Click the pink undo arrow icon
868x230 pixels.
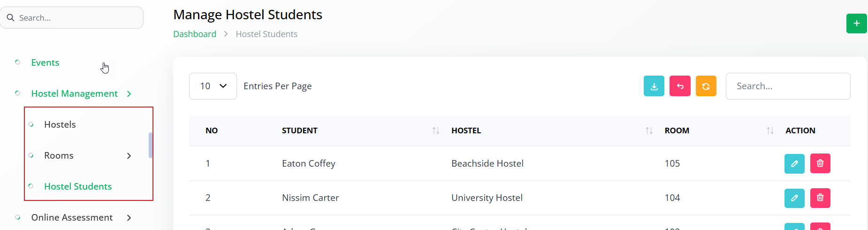(x=680, y=86)
